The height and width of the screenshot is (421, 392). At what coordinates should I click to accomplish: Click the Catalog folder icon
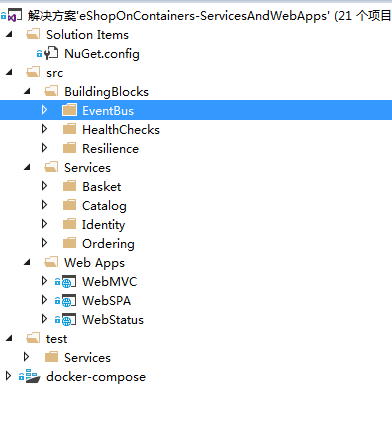click(x=69, y=205)
